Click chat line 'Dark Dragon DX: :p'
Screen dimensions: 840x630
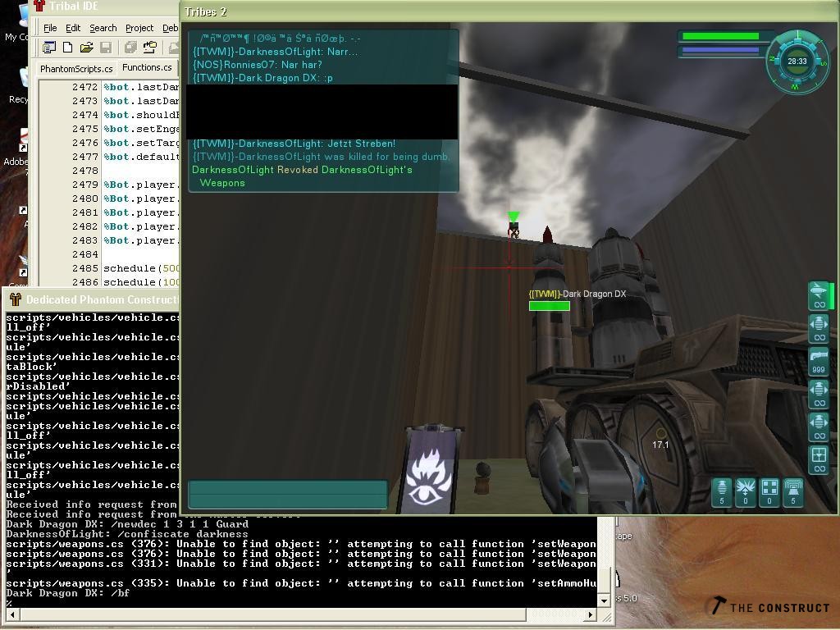(x=262, y=78)
